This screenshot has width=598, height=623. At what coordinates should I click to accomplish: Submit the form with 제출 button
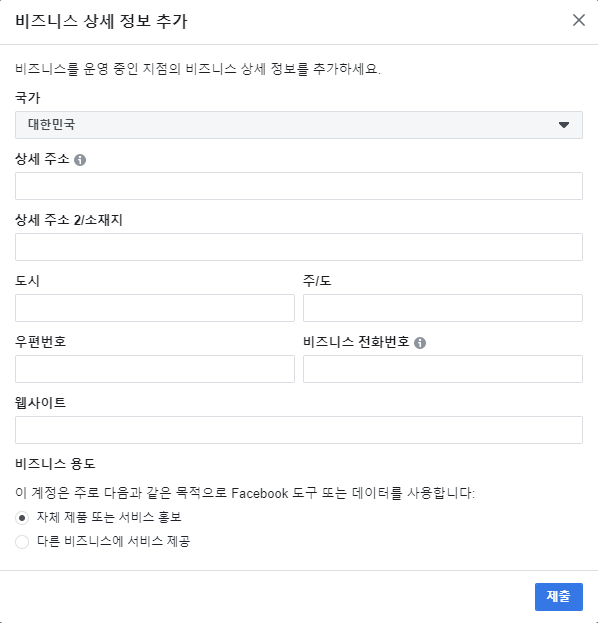(559, 597)
